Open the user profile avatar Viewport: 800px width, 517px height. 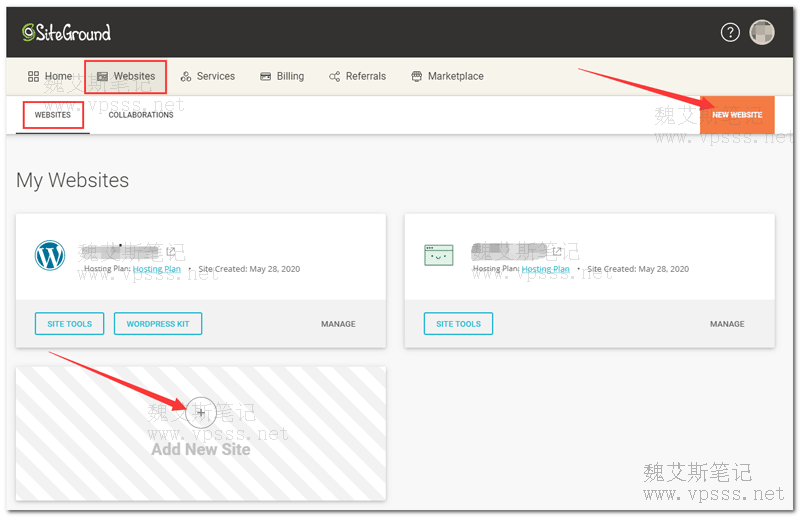762,33
